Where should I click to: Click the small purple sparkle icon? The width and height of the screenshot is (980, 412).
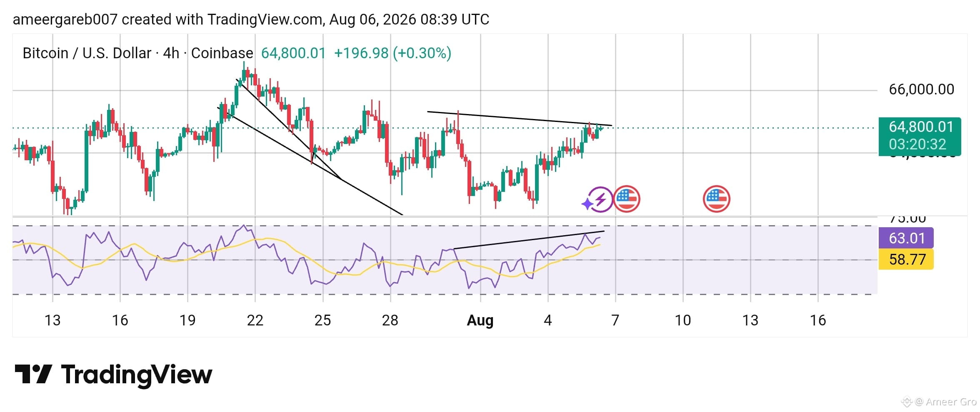587,204
